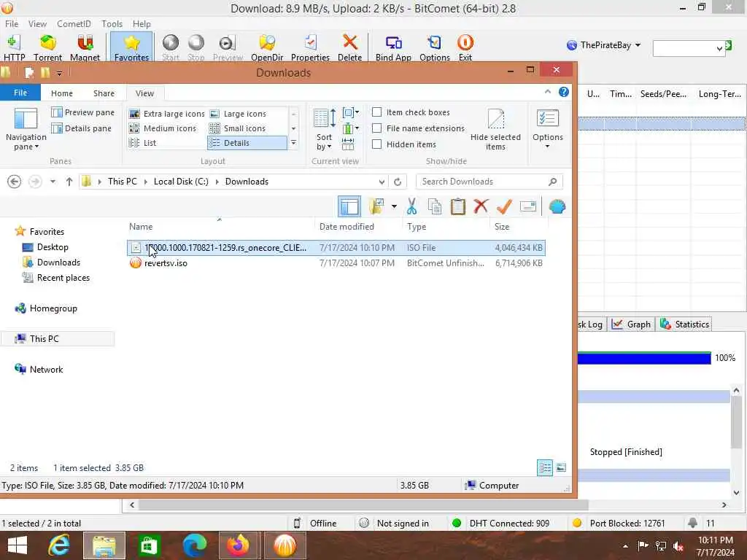Open the File tab in Explorer ribbon
Viewport: 747px width, 560px height.
tap(20, 93)
